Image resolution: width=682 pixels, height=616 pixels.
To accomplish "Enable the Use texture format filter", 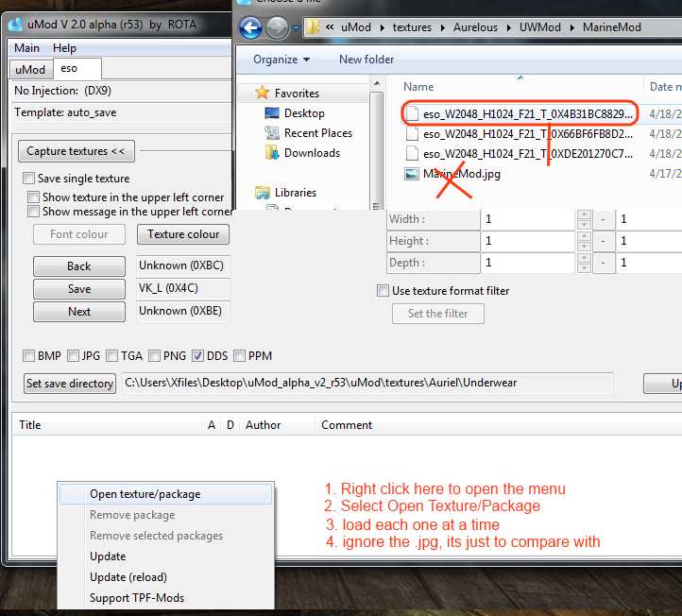I will click(x=383, y=291).
